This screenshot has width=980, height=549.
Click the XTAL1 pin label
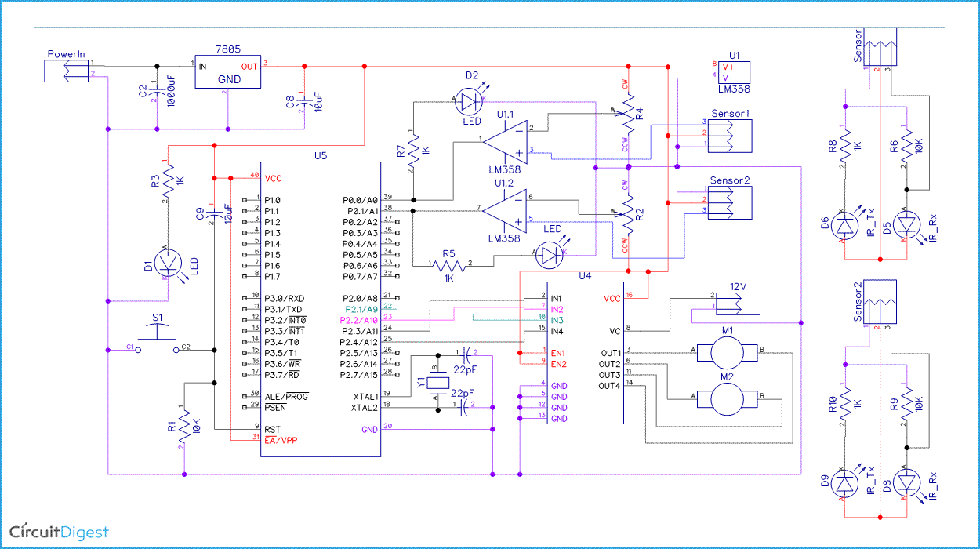pos(367,396)
